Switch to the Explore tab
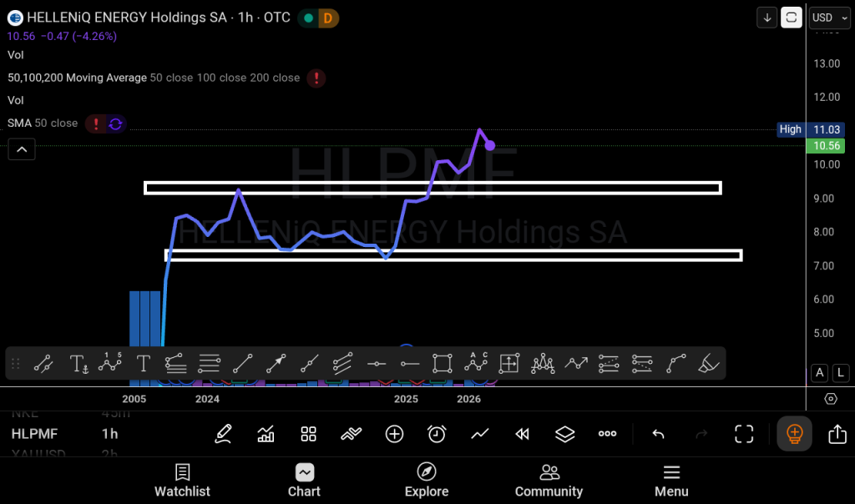855x504 pixels. click(x=427, y=481)
